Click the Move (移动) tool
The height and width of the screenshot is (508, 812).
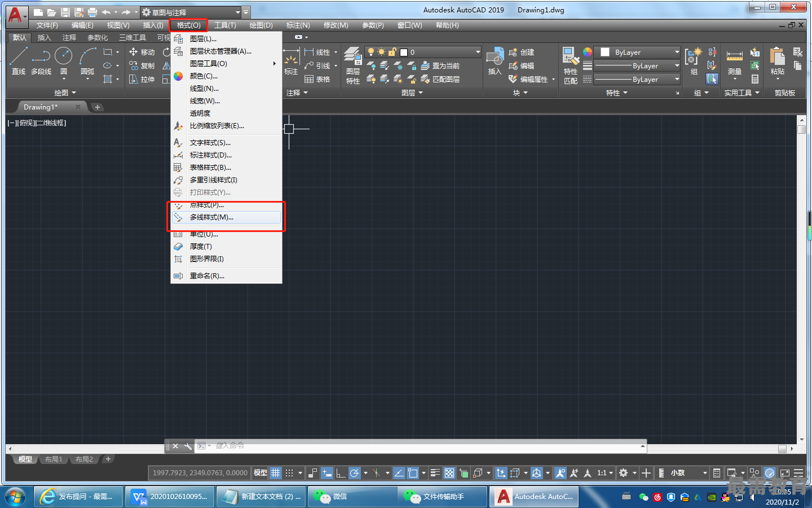(x=142, y=52)
